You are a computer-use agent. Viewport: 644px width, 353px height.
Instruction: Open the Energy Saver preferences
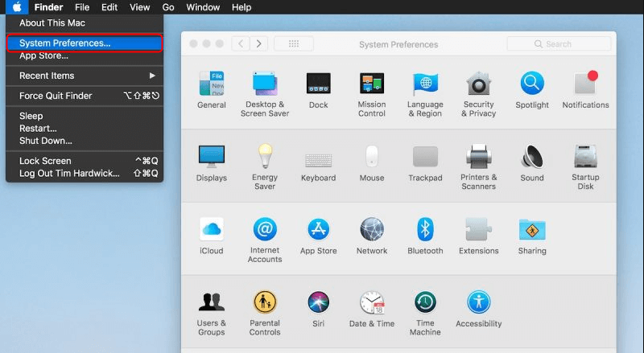point(265,157)
